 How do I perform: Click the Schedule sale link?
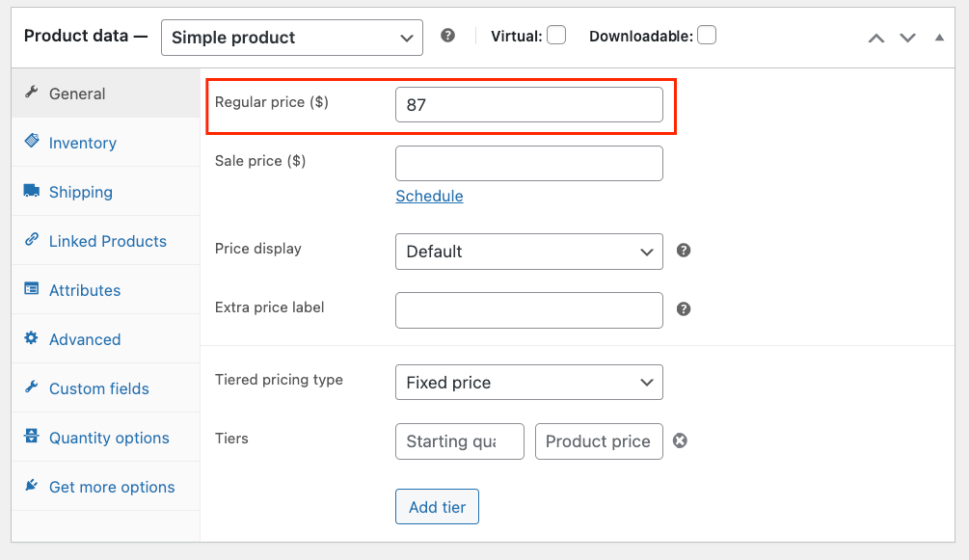pyautogui.click(x=429, y=196)
